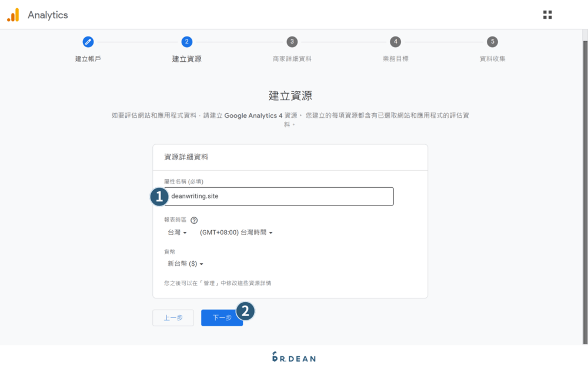Screen dimensions: 588x368
Task: Click the 資料收集 step circle
Action: pos(492,42)
